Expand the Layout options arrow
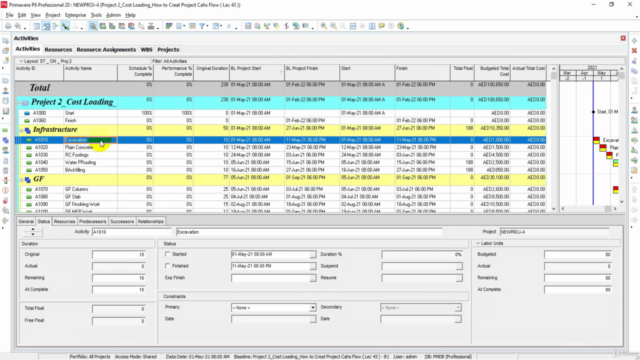Image resolution: width=640 pixels, height=360 pixels. [21, 61]
